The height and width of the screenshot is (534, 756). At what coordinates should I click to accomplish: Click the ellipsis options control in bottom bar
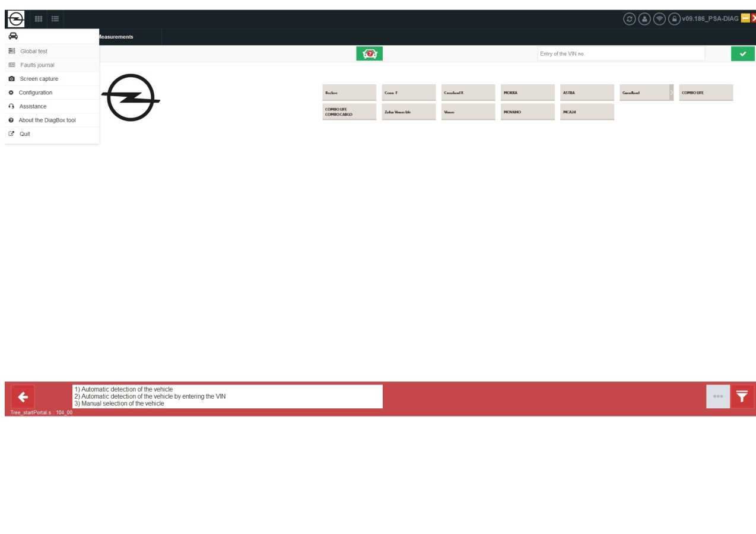[x=718, y=396]
